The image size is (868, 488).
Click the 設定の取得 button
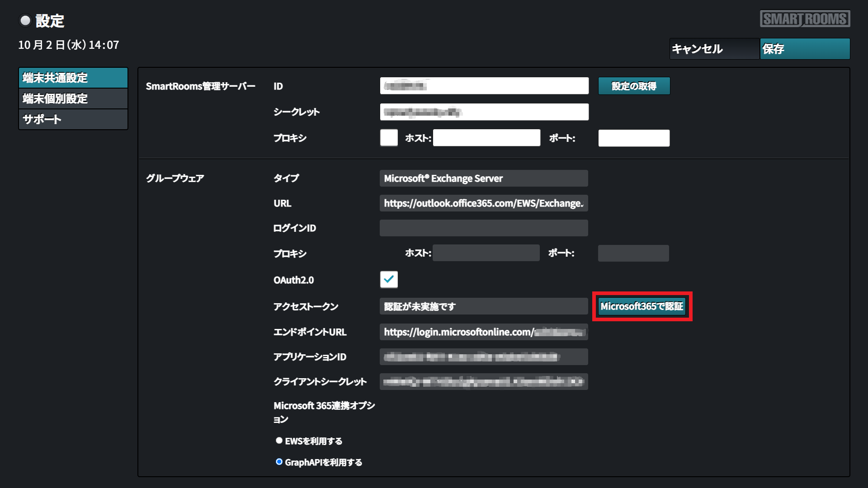click(x=634, y=86)
